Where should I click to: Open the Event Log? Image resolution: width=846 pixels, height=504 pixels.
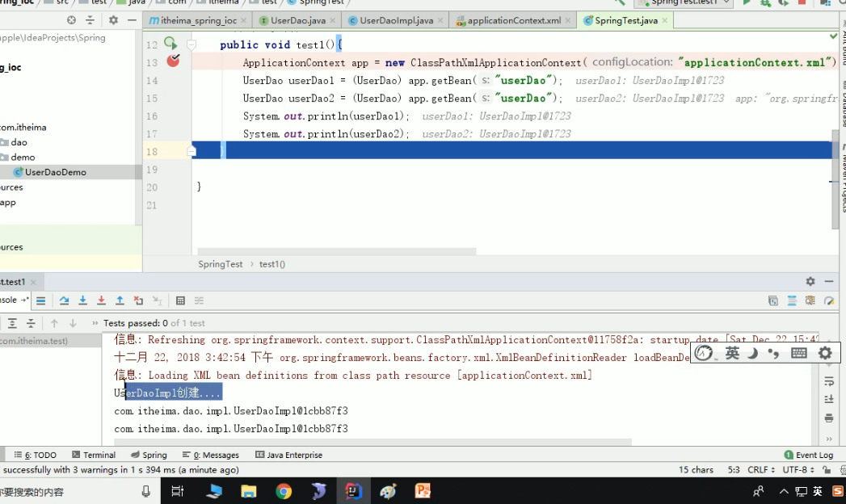(808, 455)
